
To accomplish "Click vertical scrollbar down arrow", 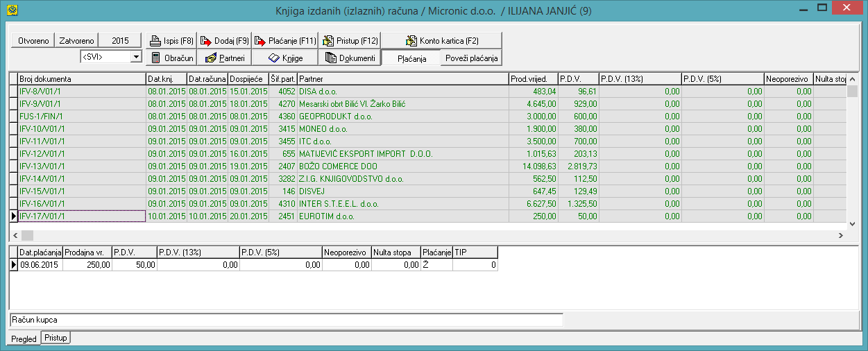I will tap(853, 223).
